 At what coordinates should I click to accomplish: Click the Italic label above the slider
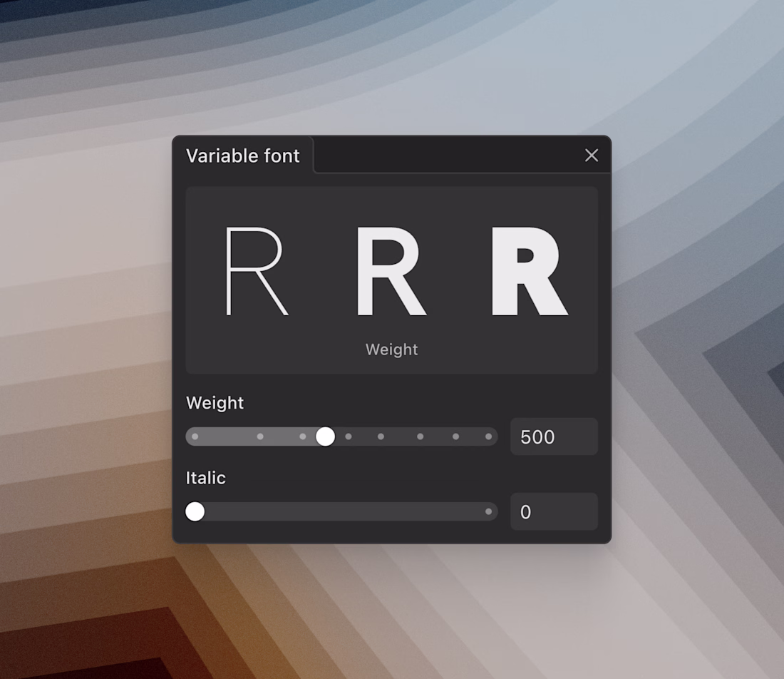pos(205,478)
